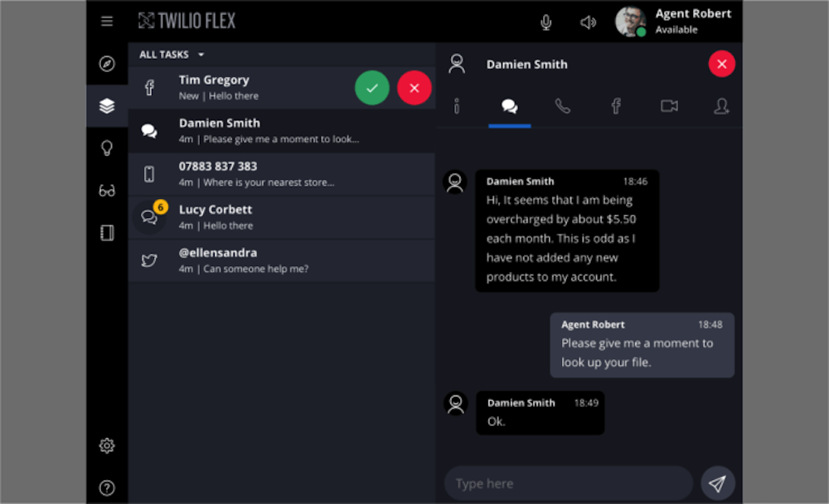Viewport: 829px width, 504px height.
Task: Click Damien Smith's overcharged message bubble
Action: (x=567, y=230)
